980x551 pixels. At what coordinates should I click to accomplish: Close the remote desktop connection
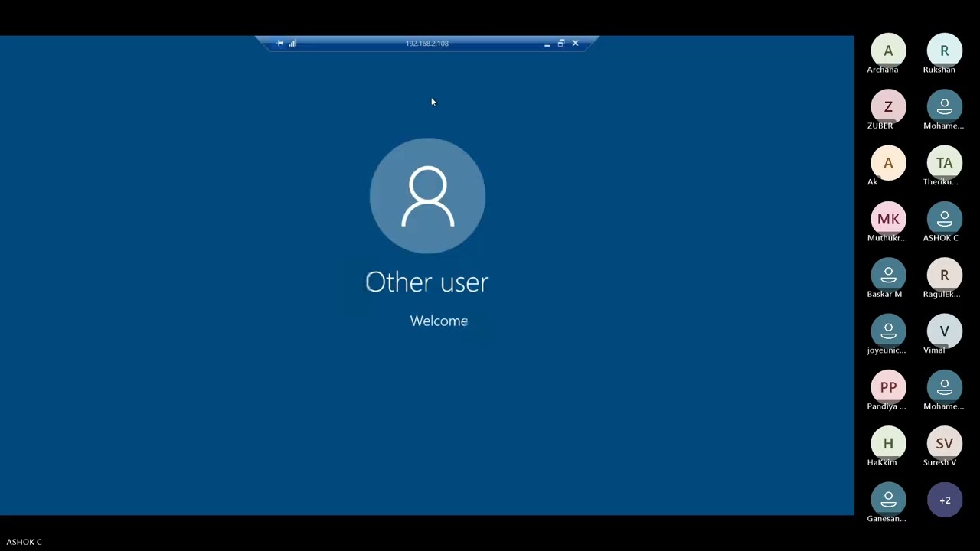pos(575,44)
